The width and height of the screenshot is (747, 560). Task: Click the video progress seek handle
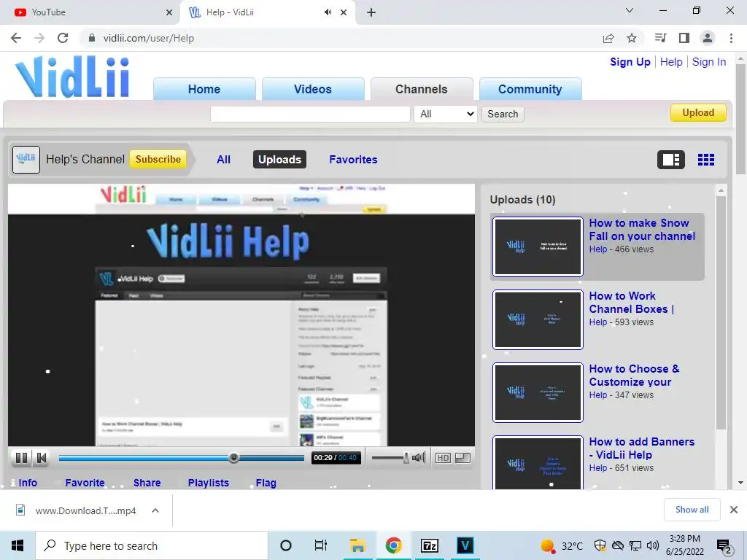tap(233, 458)
